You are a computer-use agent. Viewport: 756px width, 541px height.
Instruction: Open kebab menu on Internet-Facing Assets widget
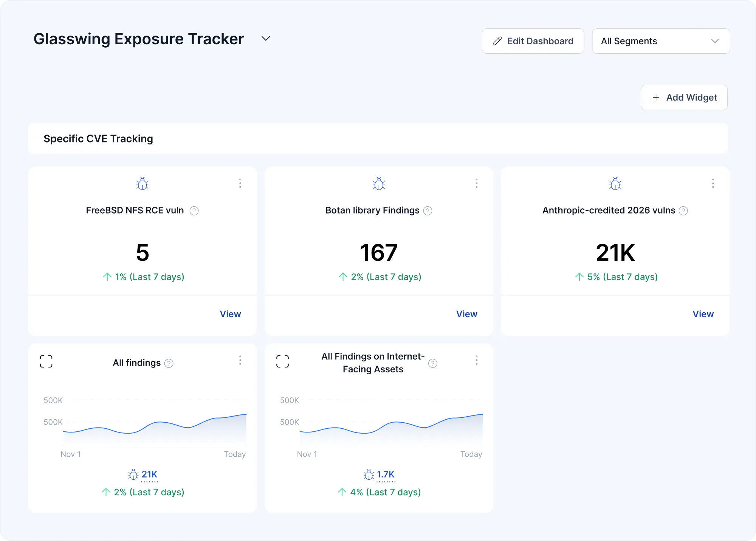pos(476,360)
